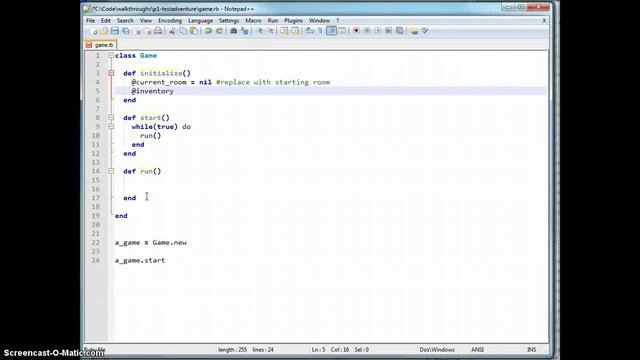Click the plugin icon left of spell-check
This screenshot has height=360, width=640.
414,31
